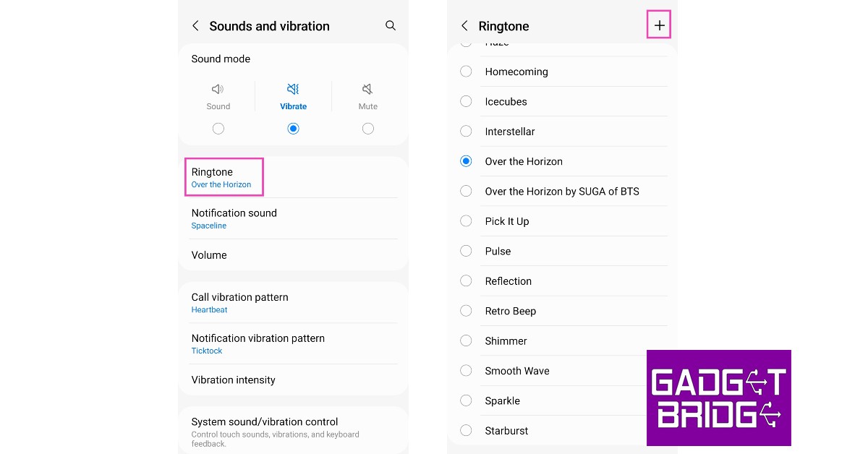Click the Gadget Bridge logo
868x454 pixels.
[718, 398]
